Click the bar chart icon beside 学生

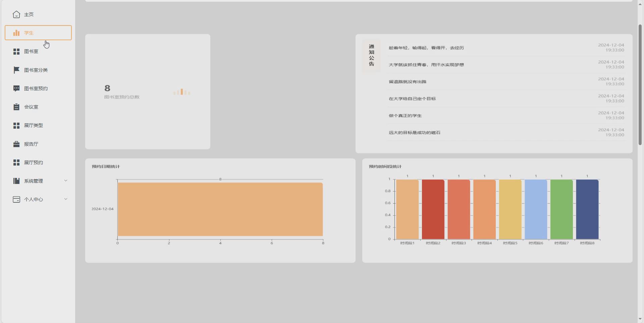[x=16, y=33]
